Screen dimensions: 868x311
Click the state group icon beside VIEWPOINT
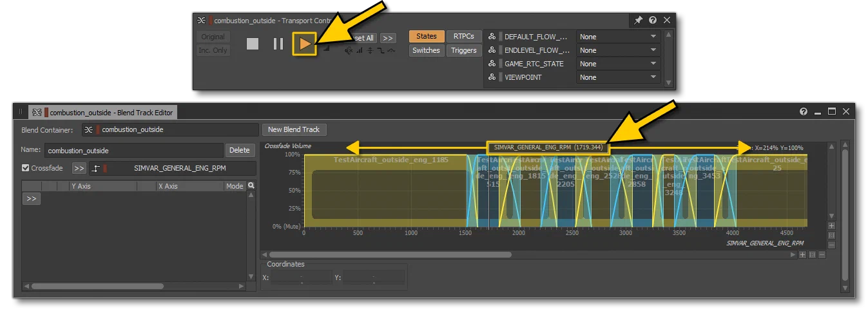tap(492, 77)
